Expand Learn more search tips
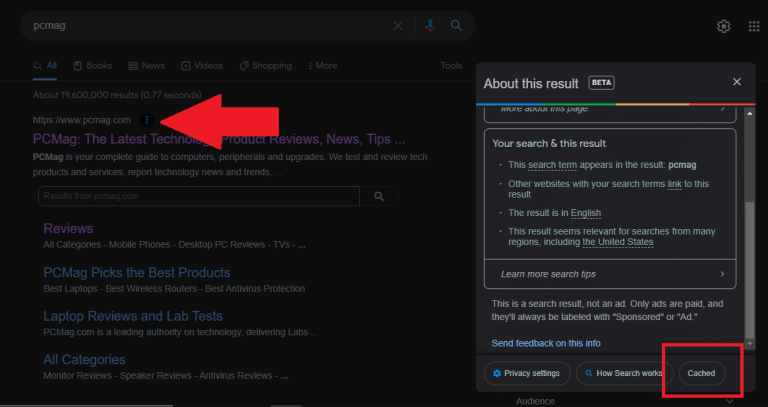 click(610, 274)
